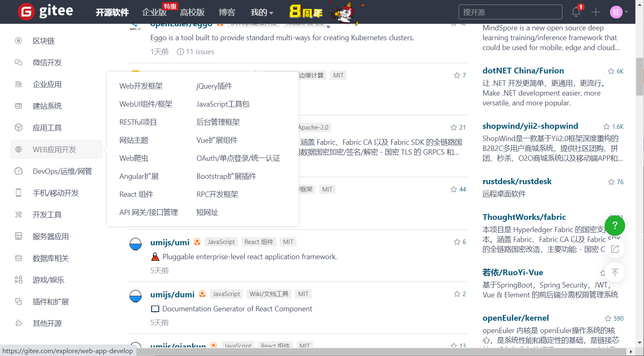Open shopwind/yii2-shopwind recommended project
644x356 pixels.
530,126
